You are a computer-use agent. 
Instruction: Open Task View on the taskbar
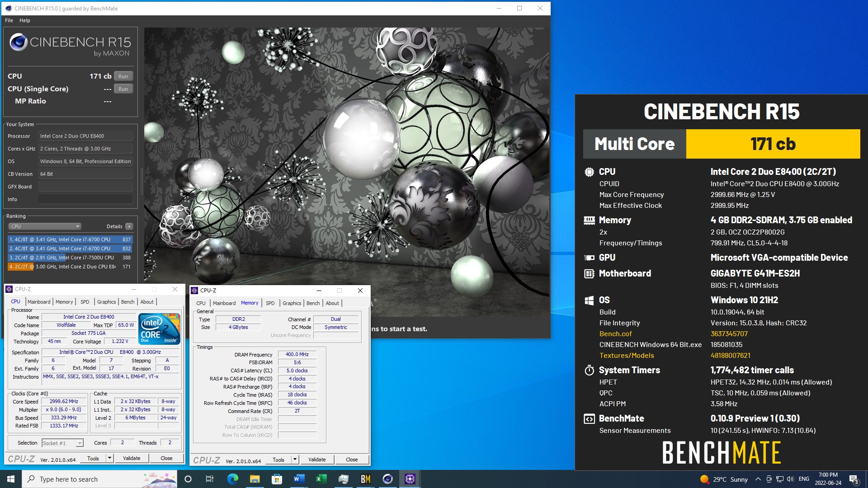[209, 479]
